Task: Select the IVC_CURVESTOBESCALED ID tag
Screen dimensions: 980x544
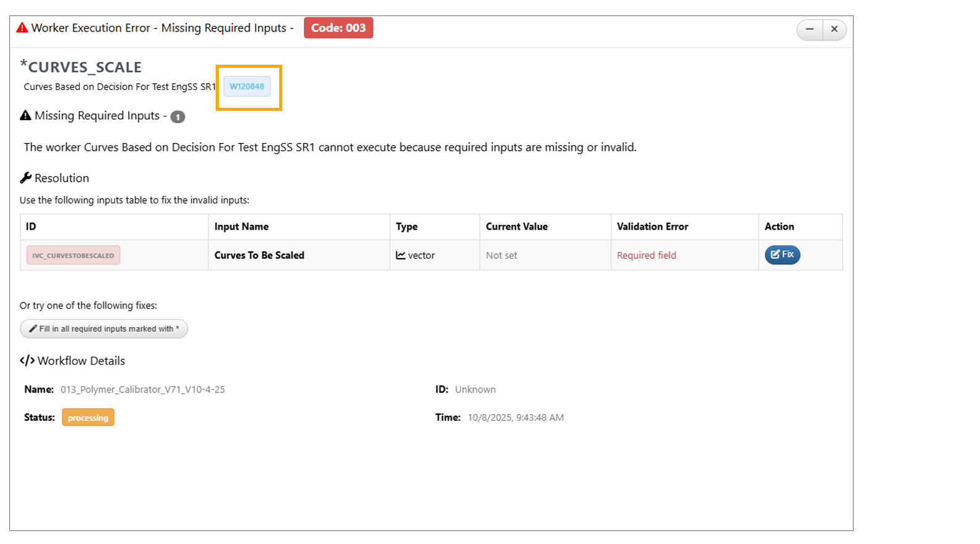Action: pos(73,255)
